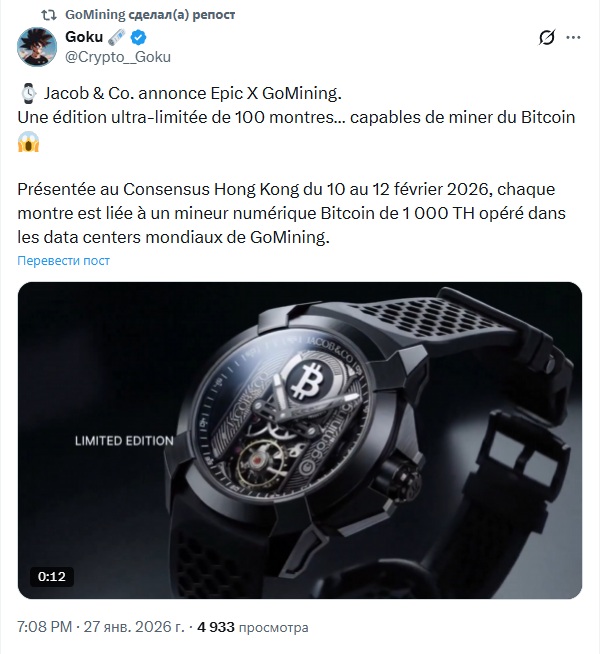Open the three-dot more options menu
Image resolution: width=601 pixels, height=654 pixels.
(573, 38)
